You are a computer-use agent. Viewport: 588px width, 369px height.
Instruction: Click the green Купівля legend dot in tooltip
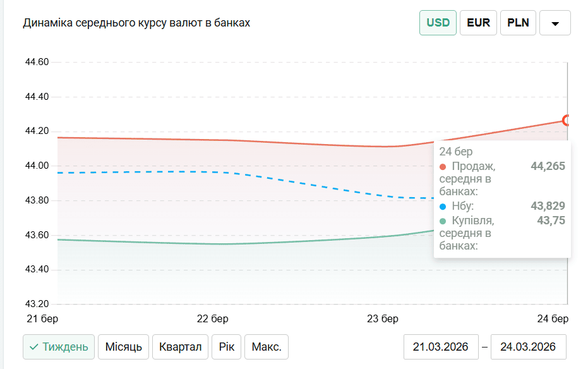(x=443, y=221)
